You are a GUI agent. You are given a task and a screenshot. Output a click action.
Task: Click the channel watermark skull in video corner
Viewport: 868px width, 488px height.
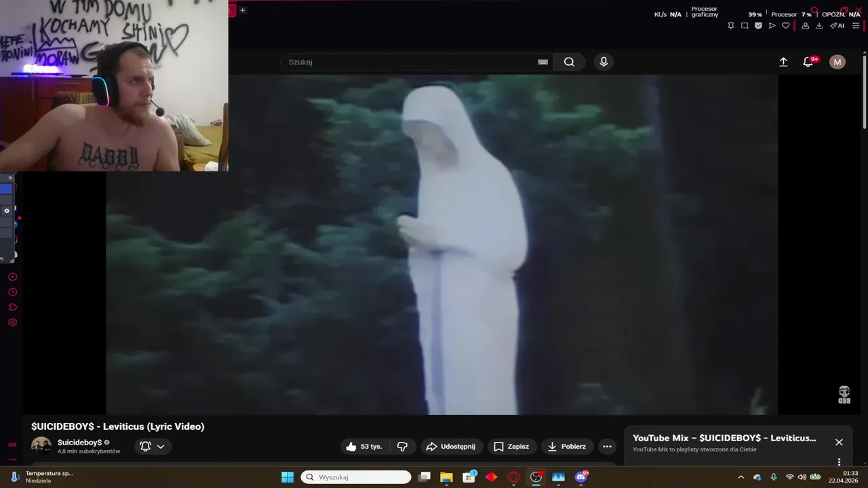pyautogui.click(x=844, y=395)
